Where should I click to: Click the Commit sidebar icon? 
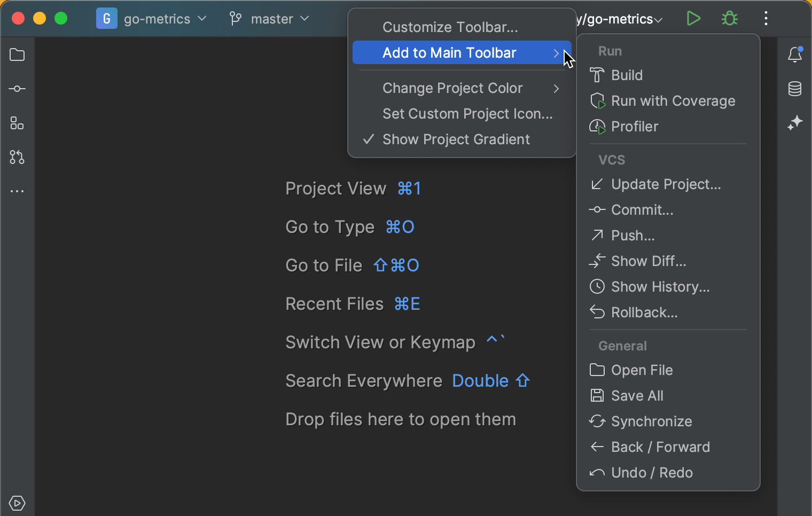(17, 89)
